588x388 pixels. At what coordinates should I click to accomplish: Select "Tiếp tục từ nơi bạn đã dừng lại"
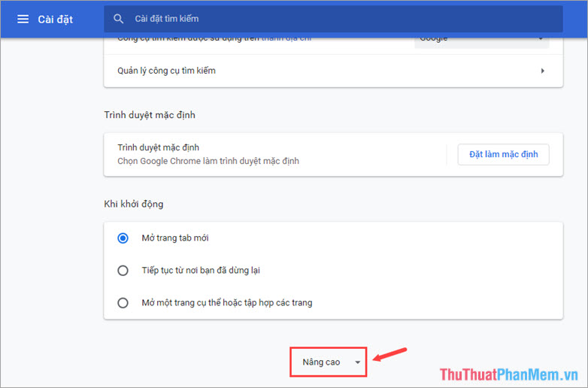(123, 270)
